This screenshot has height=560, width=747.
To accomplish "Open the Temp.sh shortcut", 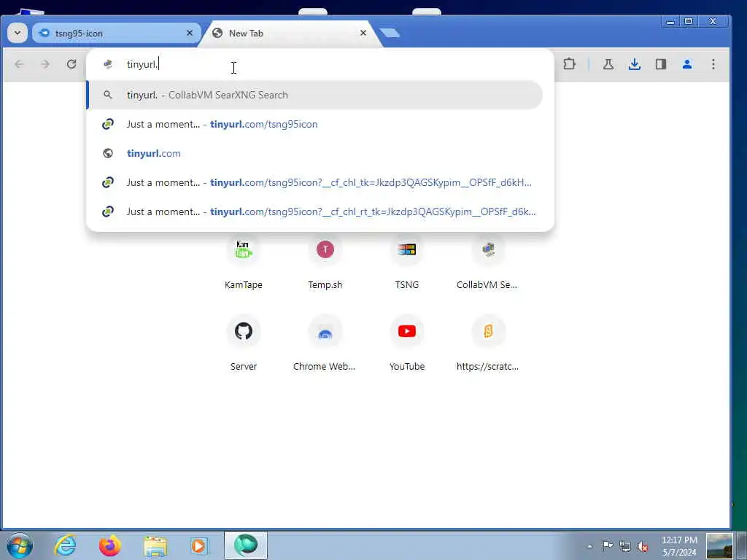I will coord(325,262).
